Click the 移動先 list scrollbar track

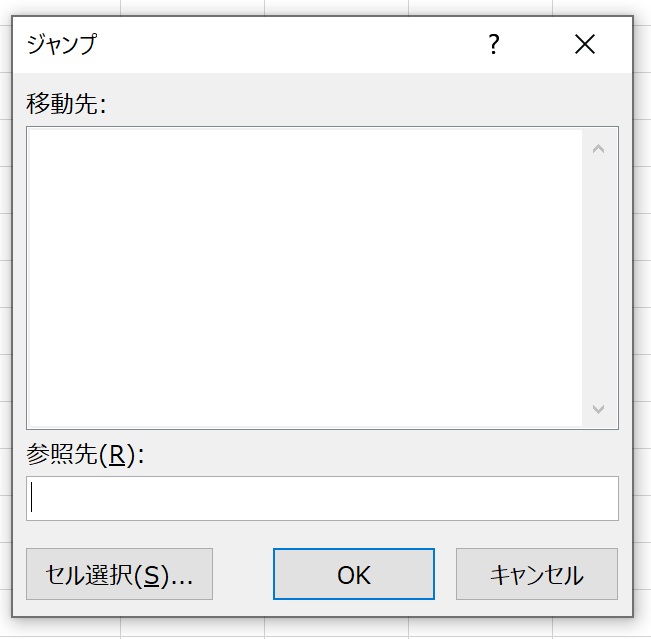(x=598, y=278)
